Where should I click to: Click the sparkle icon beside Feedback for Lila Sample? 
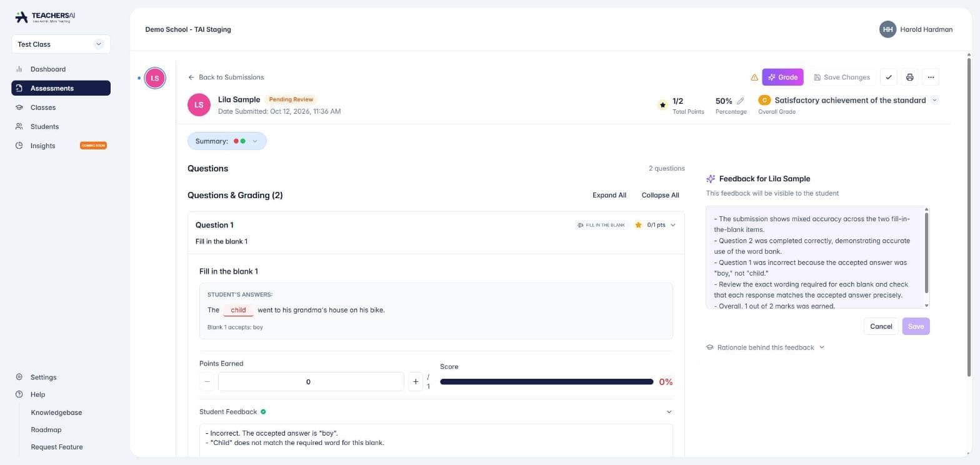pos(711,179)
